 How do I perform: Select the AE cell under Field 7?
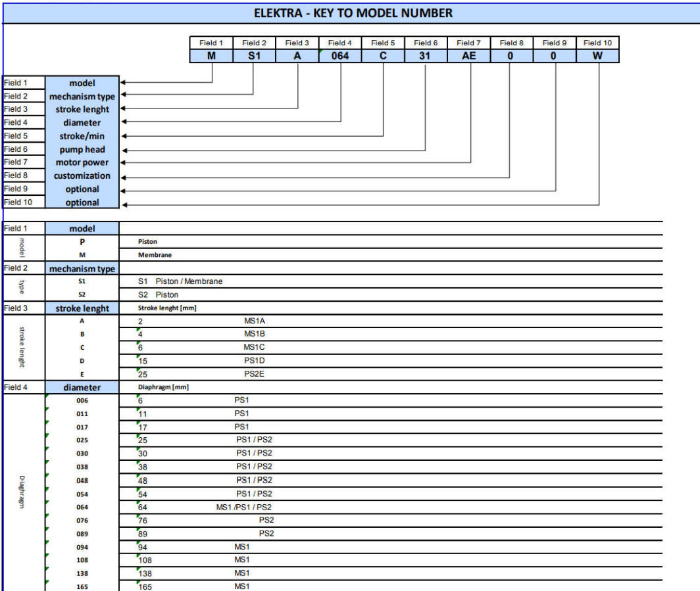468,56
